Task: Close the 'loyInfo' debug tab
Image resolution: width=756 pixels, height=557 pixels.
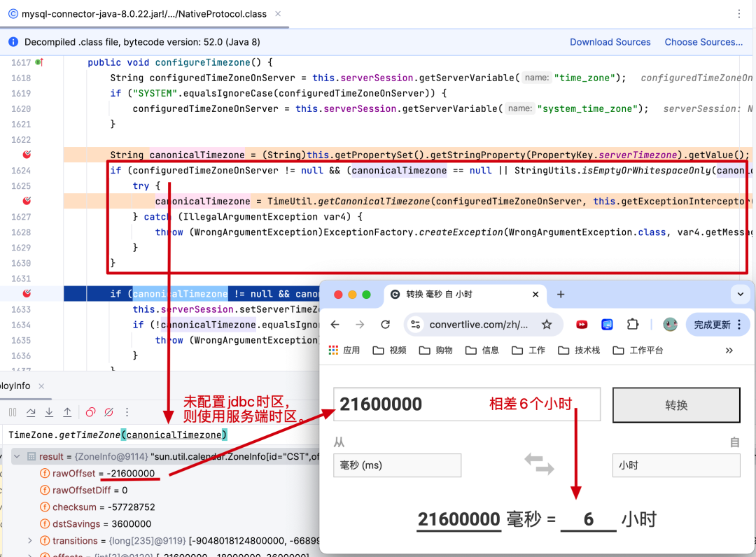Action: (x=41, y=386)
